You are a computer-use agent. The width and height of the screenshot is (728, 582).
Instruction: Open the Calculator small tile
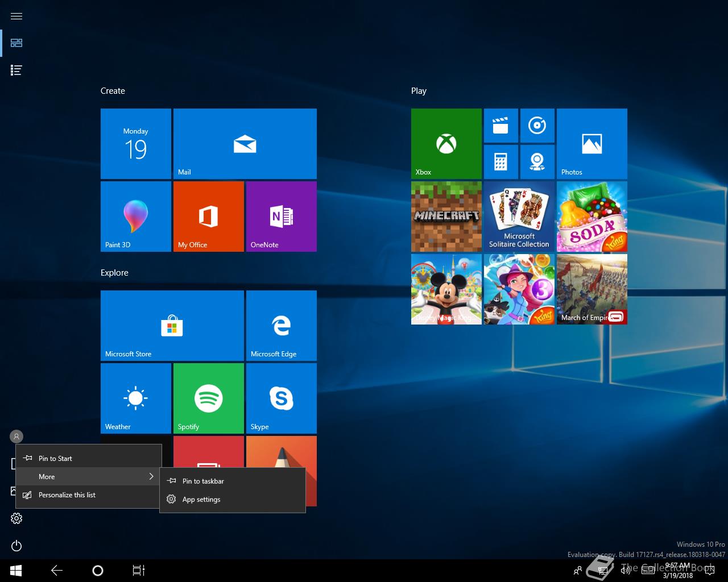tap(501, 162)
